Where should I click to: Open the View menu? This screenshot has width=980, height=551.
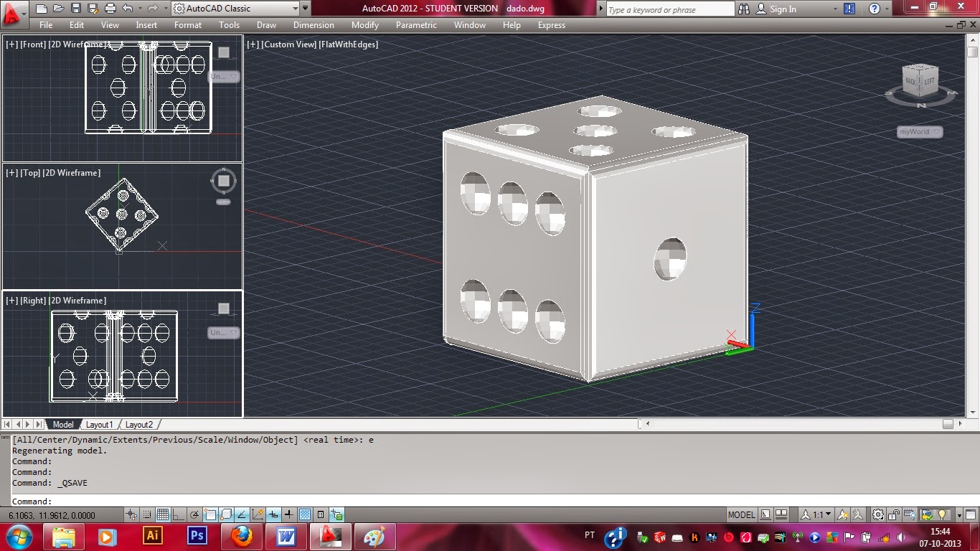point(110,25)
